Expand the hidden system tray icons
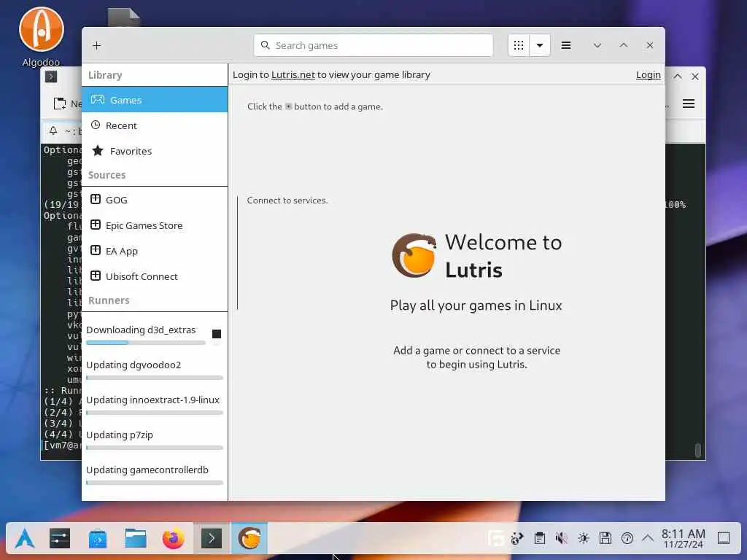The image size is (747, 560). click(x=648, y=538)
